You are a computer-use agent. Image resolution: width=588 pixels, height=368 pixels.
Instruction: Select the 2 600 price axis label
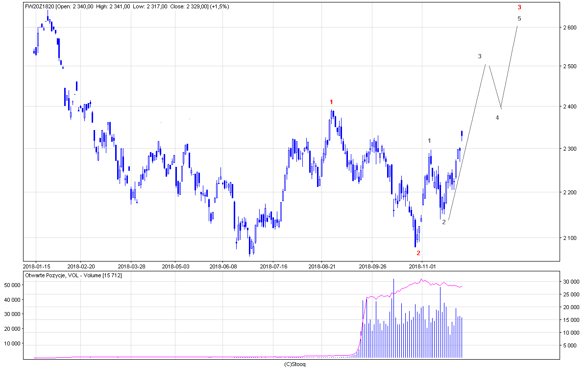[x=569, y=27]
